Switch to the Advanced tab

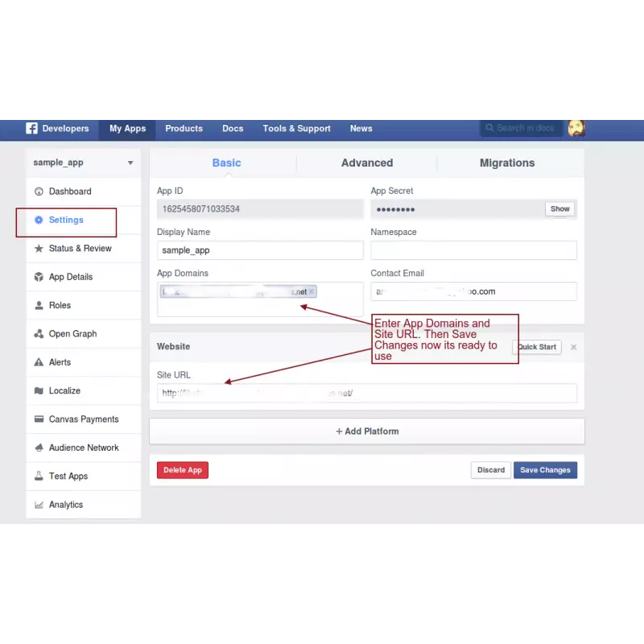(367, 163)
